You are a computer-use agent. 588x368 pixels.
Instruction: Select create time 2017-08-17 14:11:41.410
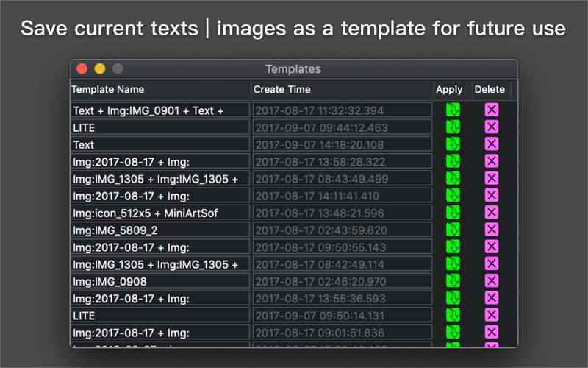coord(343,196)
